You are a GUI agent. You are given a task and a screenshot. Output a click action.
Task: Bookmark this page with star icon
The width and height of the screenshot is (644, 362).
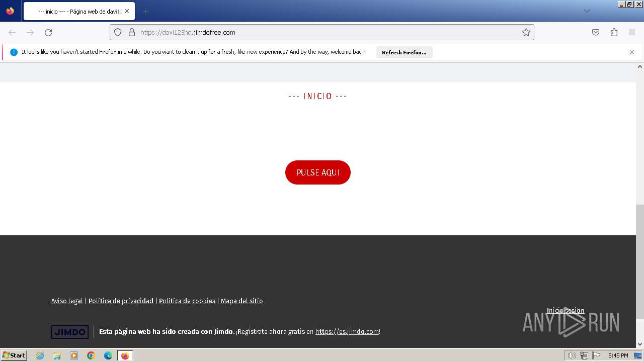point(526,32)
